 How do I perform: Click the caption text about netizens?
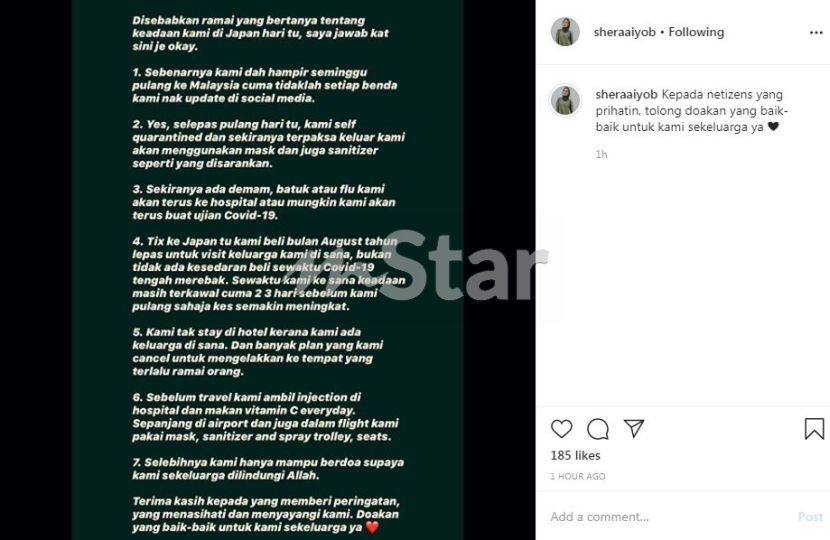click(x=692, y=111)
